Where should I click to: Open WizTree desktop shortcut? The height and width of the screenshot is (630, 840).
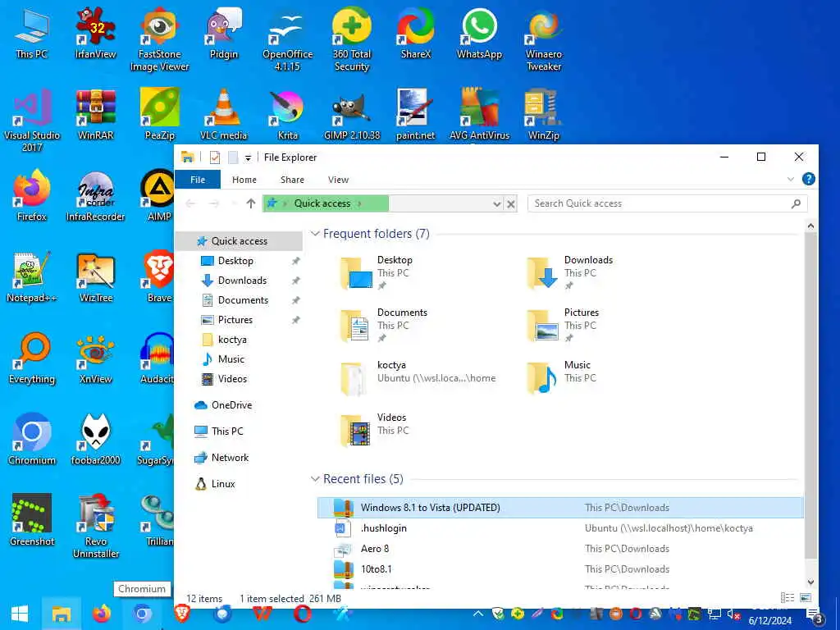tap(95, 277)
